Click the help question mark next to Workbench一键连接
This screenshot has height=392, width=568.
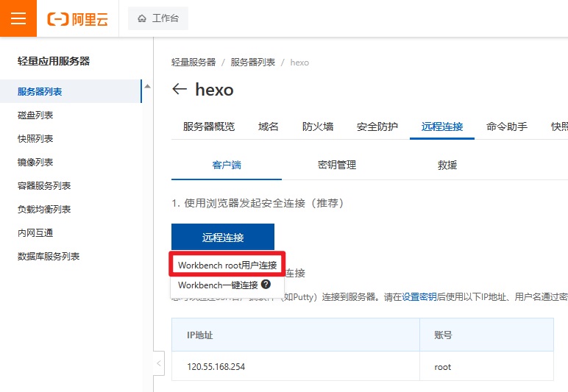[266, 284]
